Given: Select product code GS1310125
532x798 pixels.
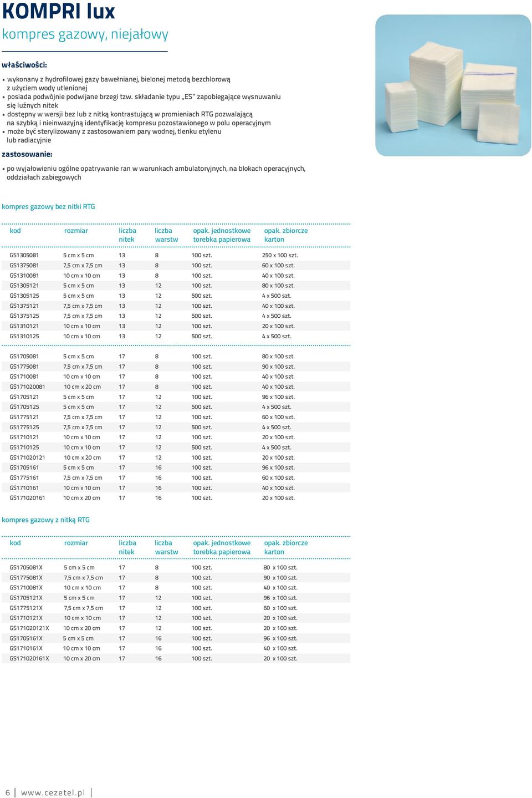Looking at the screenshot, I should pos(24,337).
